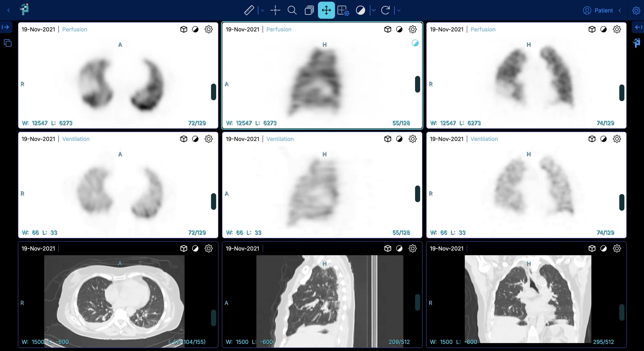Viewport: 644px width, 351px height.
Task: Click the logo icon in right sidebar
Action: [x=637, y=43]
